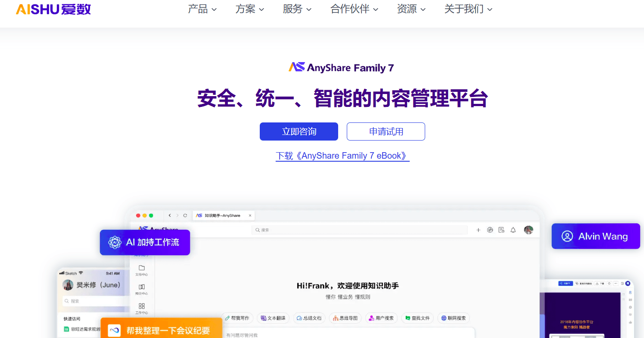This screenshot has width=644, height=338.
Task: Click the heading 安全、统一、智能的内容管理平台
Action: coord(342,98)
